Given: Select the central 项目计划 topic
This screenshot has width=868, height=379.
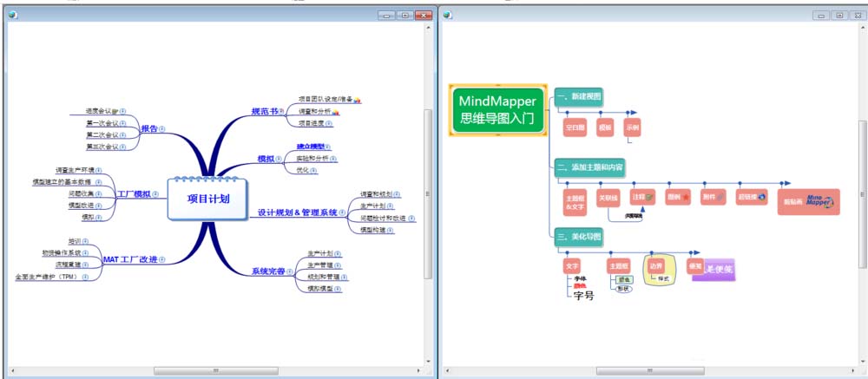Looking at the screenshot, I should point(208,199).
